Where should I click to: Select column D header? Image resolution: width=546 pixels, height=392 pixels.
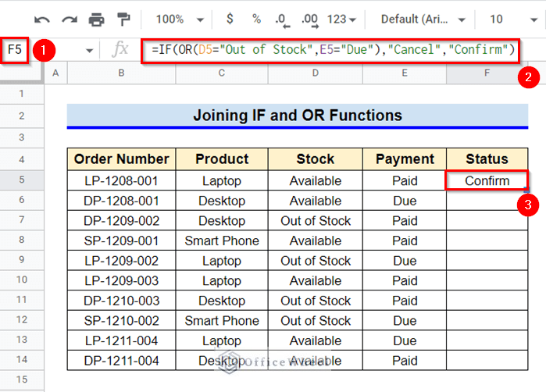[315, 73]
